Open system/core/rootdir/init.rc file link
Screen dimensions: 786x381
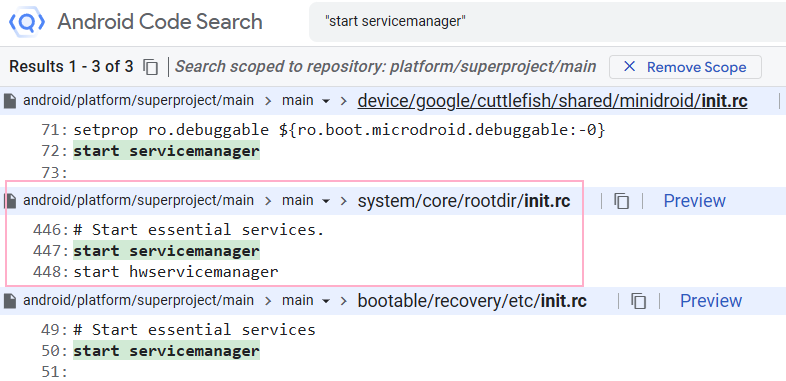coord(464,201)
